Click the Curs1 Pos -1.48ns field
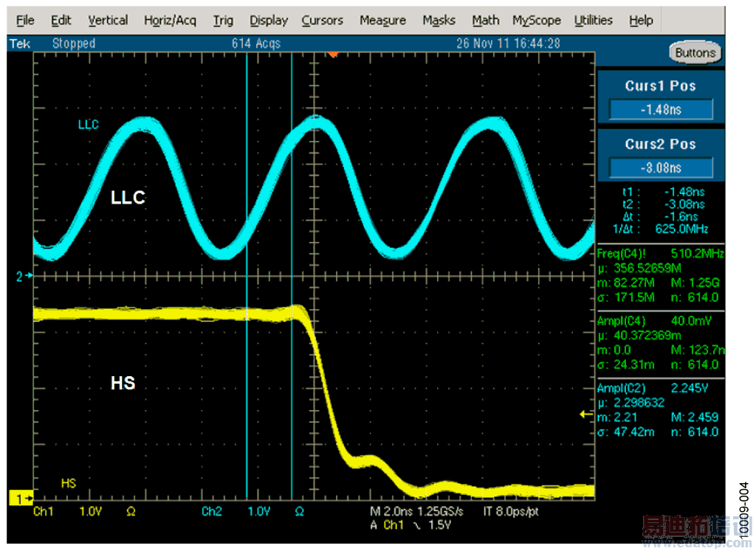The width and height of the screenshot is (756, 551). pos(660,108)
